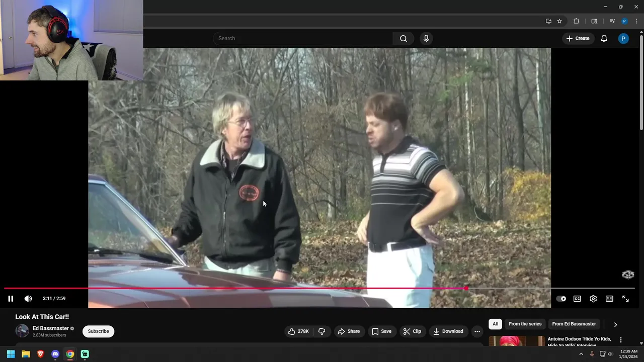This screenshot has height=362, width=644.
Task: Dislike this video
Action: coord(322,331)
